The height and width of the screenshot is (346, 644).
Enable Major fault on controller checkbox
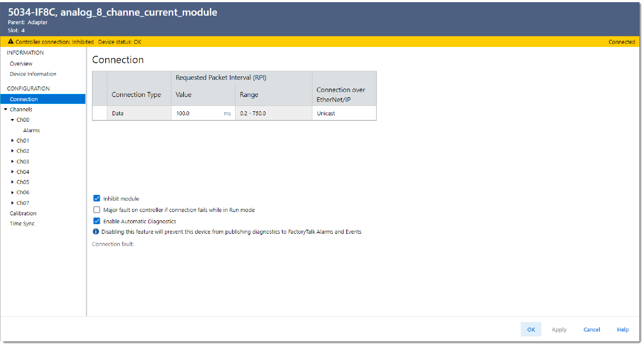[x=97, y=210]
